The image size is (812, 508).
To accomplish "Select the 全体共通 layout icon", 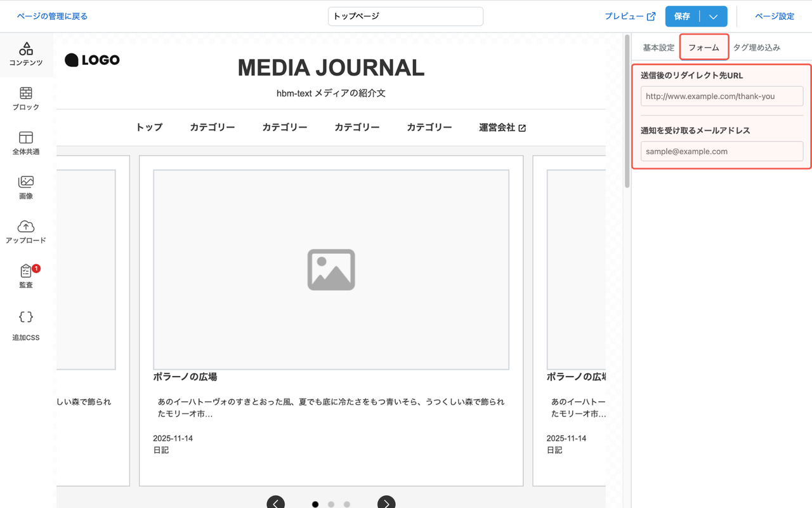I will click(26, 144).
